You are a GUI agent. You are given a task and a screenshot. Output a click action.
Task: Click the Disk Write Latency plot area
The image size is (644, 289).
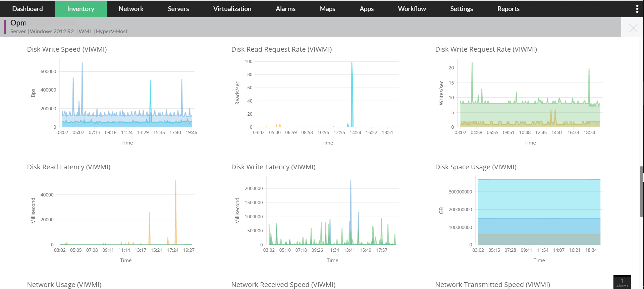[x=332, y=211]
